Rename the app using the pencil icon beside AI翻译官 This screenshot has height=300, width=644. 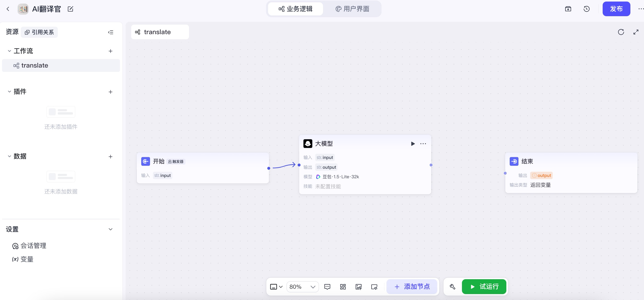point(70,9)
